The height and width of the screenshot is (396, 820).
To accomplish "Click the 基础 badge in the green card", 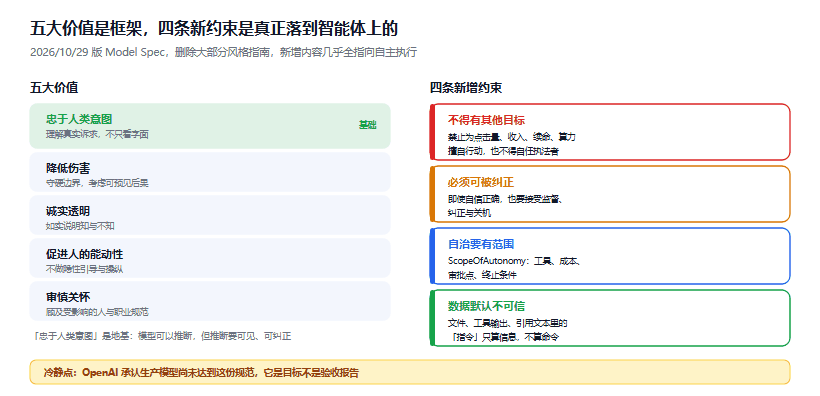I will 368,125.
